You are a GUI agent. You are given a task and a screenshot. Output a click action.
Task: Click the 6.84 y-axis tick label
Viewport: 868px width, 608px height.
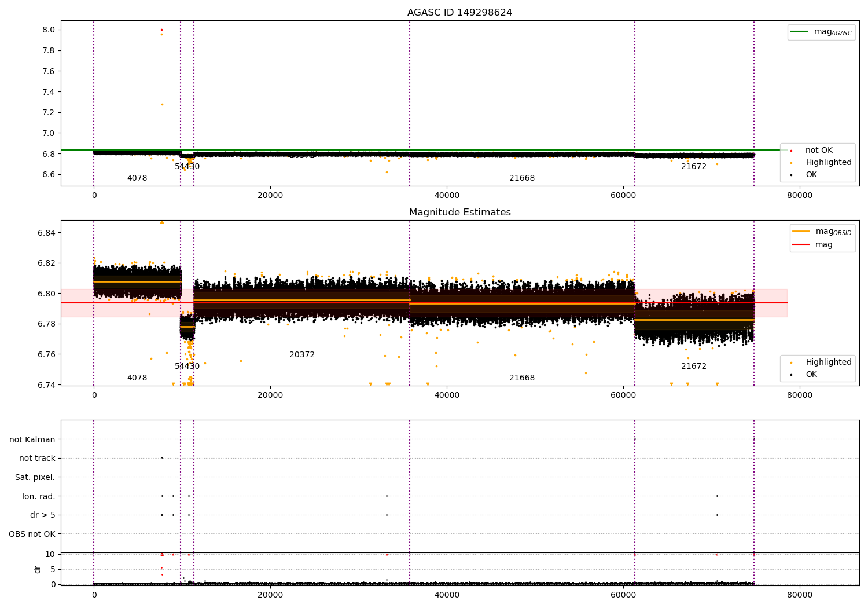(x=46, y=233)
